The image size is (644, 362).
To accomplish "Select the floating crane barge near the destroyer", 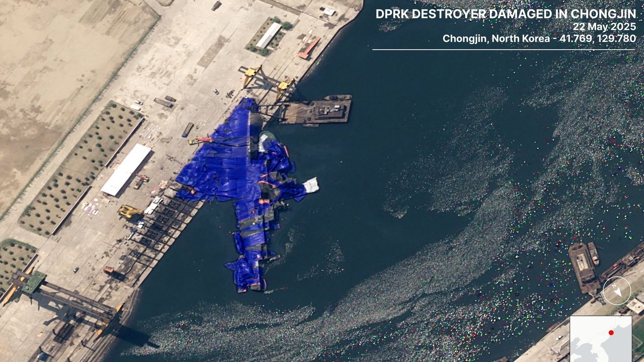I will coord(314,111).
